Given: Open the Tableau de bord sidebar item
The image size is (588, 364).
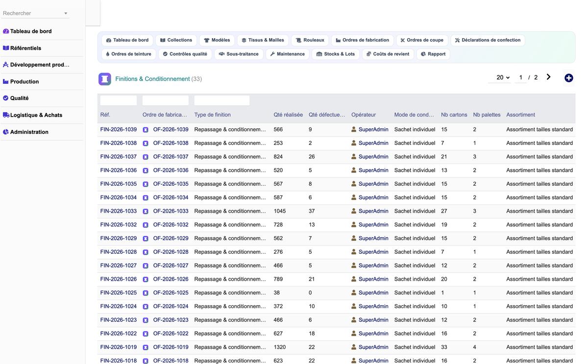Looking at the screenshot, I should pyautogui.click(x=31, y=31).
